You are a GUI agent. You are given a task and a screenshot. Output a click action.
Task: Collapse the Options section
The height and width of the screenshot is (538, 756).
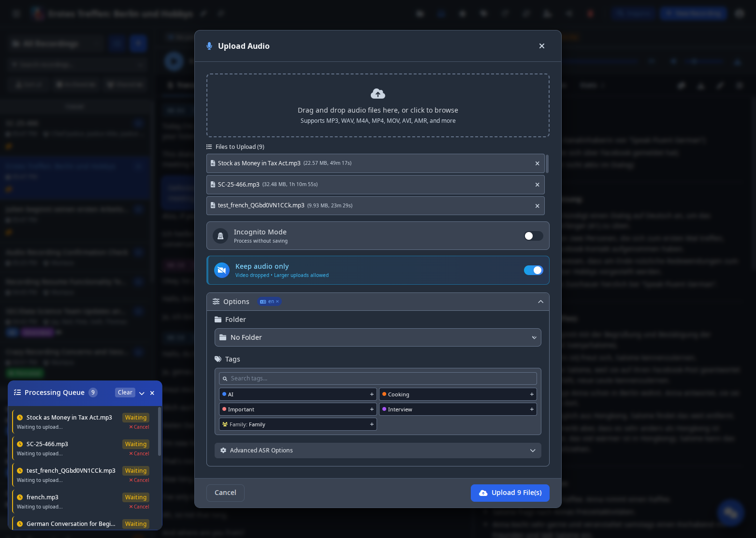tap(540, 302)
